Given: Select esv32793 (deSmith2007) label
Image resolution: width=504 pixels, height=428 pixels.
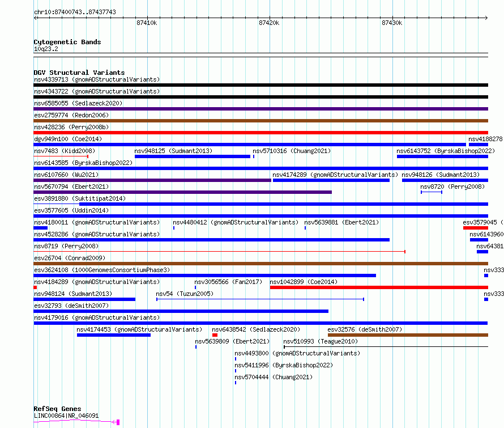Looking at the screenshot, I should [71, 306].
